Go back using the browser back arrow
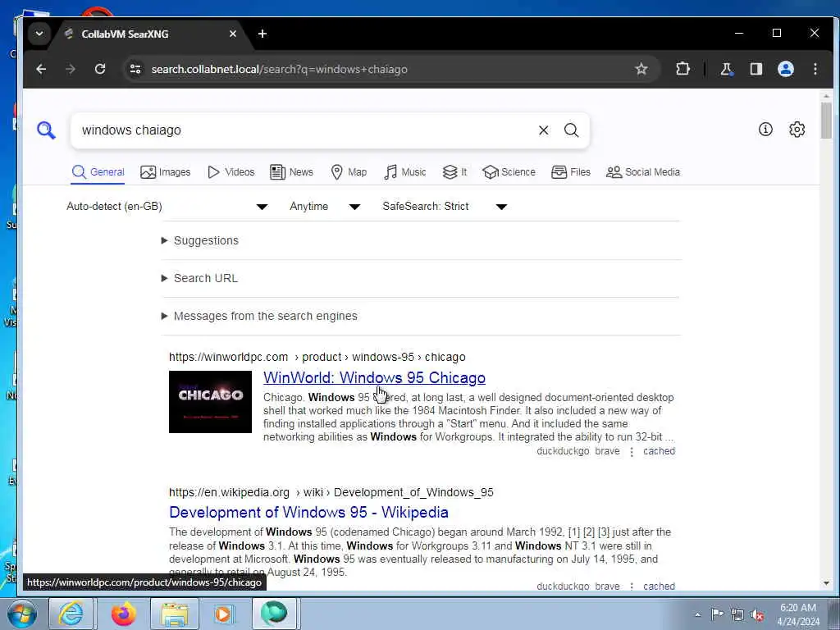This screenshot has width=840, height=630. pyautogui.click(x=41, y=69)
